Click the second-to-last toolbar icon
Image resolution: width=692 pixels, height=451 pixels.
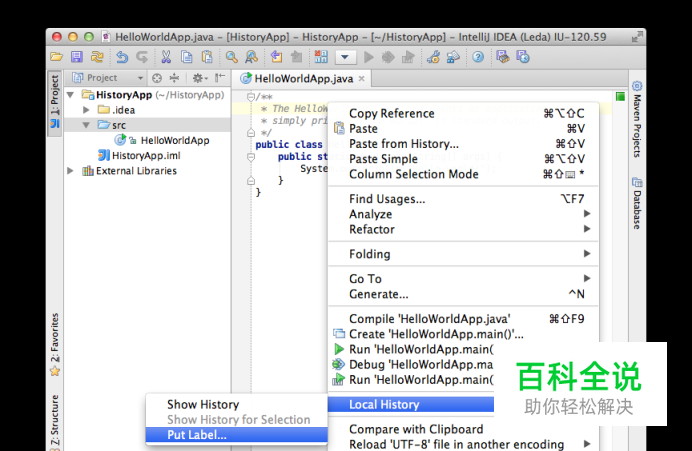tap(503, 57)
